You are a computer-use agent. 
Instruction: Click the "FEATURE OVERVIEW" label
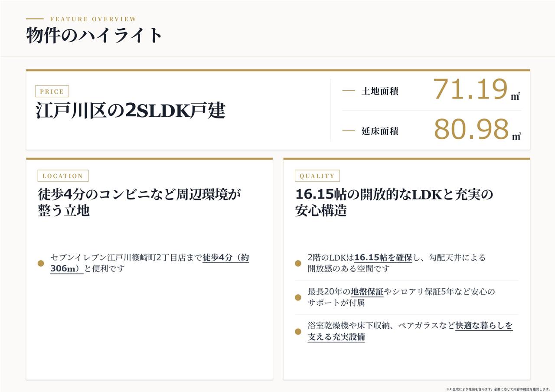coord(93,19)
